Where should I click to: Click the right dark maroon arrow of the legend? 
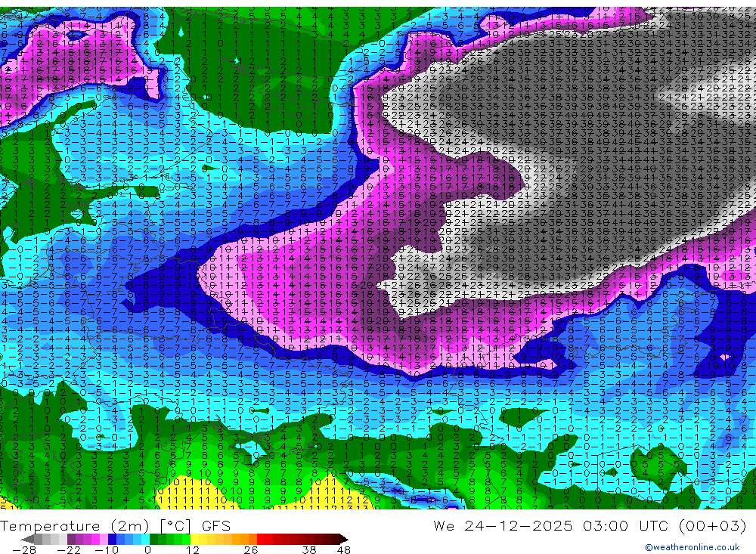pyautogui.click(x=343, y=539)
